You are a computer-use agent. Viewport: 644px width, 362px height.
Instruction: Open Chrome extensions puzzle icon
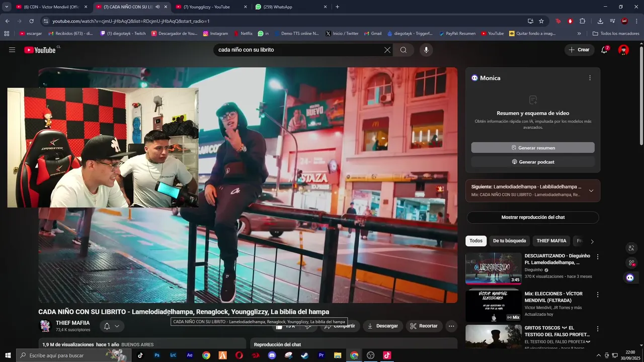(x=582, y=21)
